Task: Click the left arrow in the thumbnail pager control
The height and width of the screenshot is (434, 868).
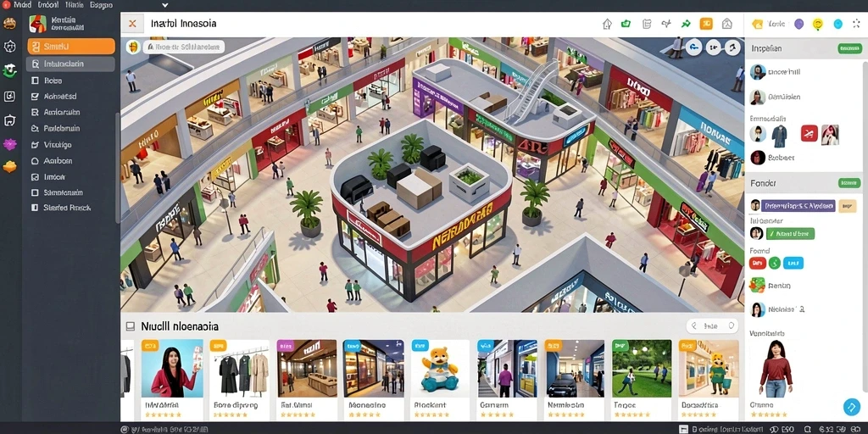Action: pyautogui.click(x=696, y=326)
